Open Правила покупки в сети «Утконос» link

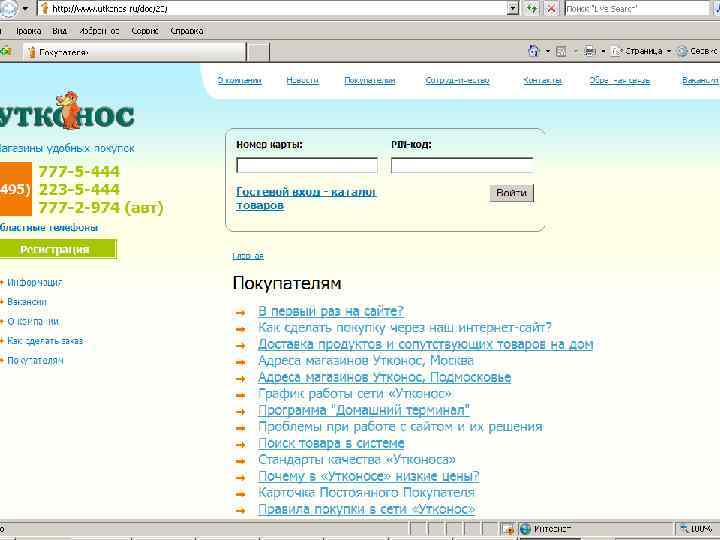click(366, 509)
